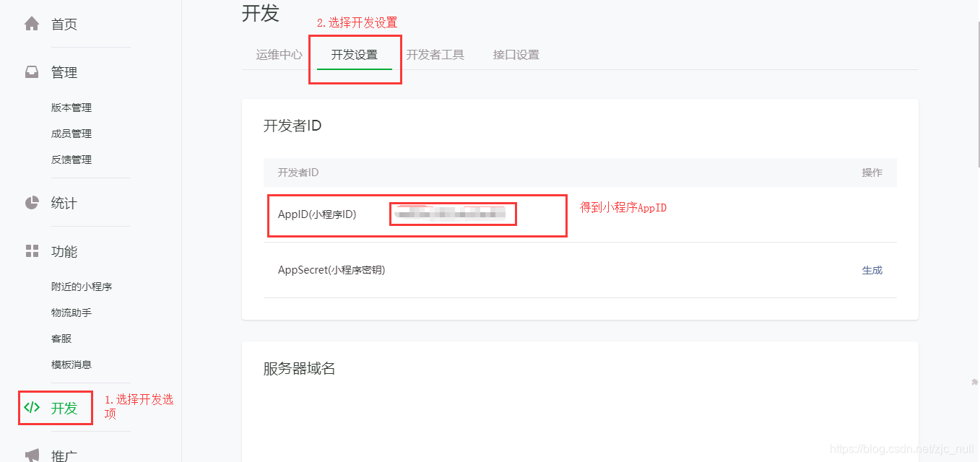The width and height of the screenshot is (980, 462).
Task: Click the pie chart icon beside 统计
Action: 32,203
